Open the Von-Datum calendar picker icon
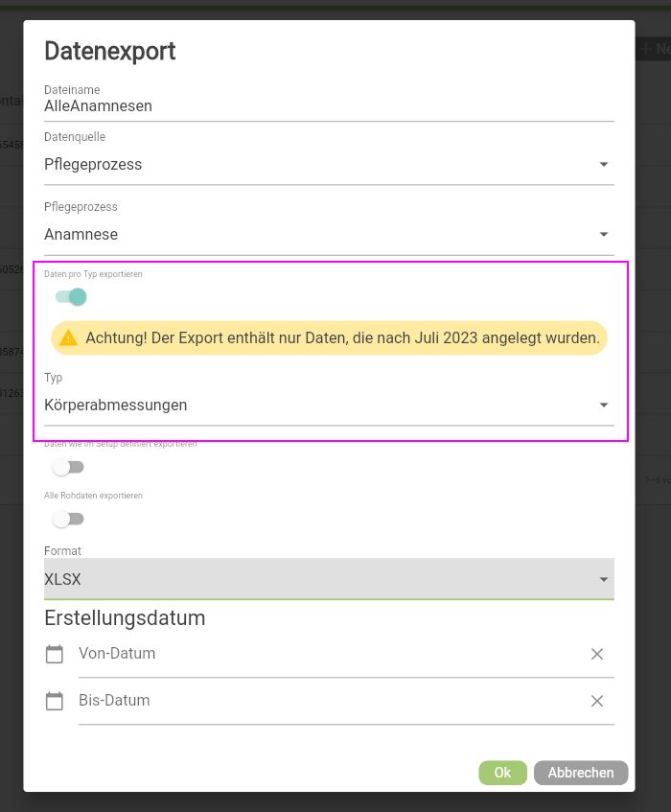 [x=55, y=654]
